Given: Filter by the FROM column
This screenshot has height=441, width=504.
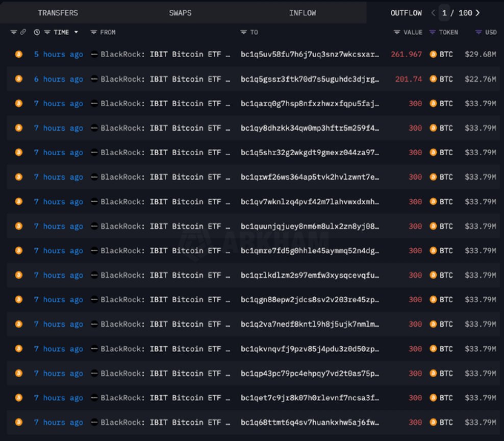Looking at the screenshot, I should click(93, 32).
